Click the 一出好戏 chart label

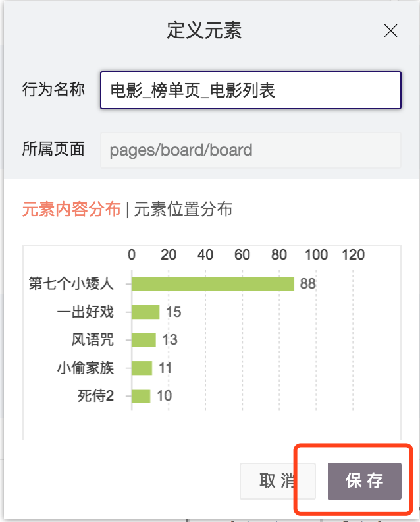pyautogui.click(x=86, y=312)
